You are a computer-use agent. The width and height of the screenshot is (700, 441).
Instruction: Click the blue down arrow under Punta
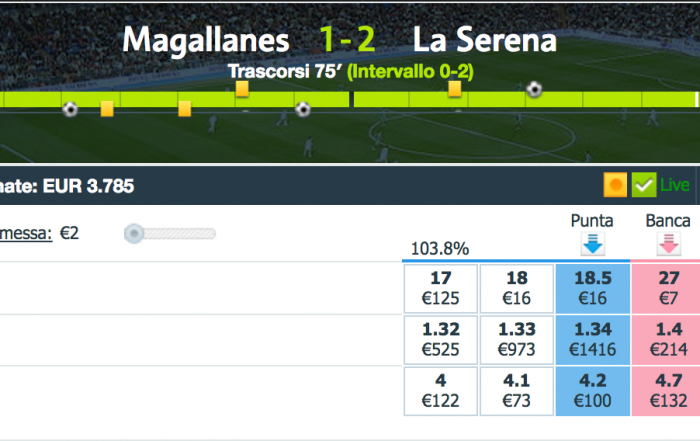593,244
